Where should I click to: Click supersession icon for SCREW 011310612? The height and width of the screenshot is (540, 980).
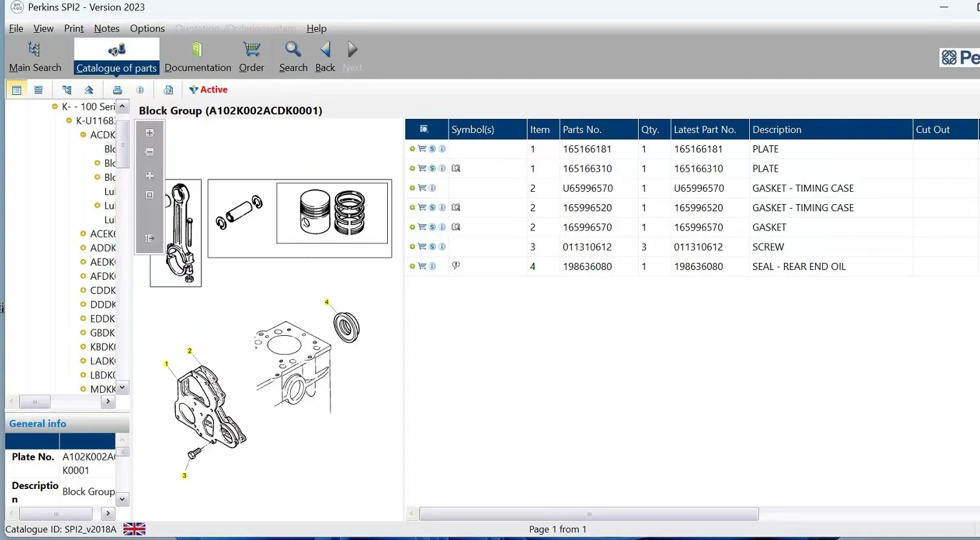[432, 247]
